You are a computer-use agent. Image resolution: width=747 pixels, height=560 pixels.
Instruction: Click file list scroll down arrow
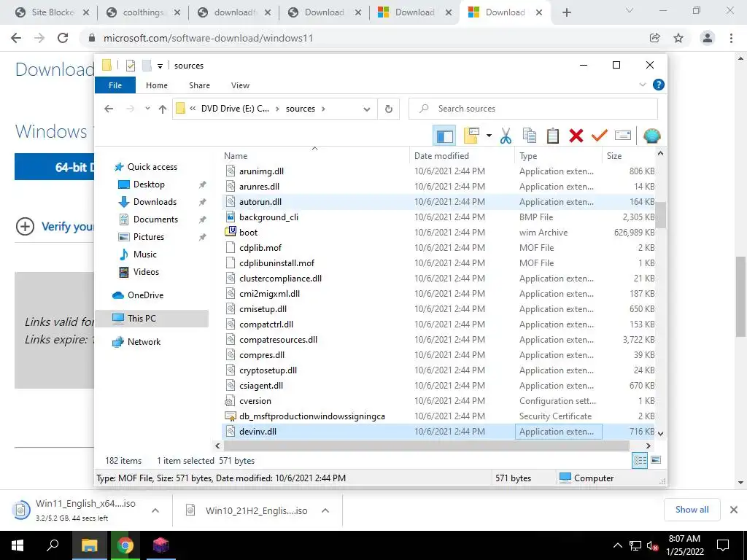(660, 433)
